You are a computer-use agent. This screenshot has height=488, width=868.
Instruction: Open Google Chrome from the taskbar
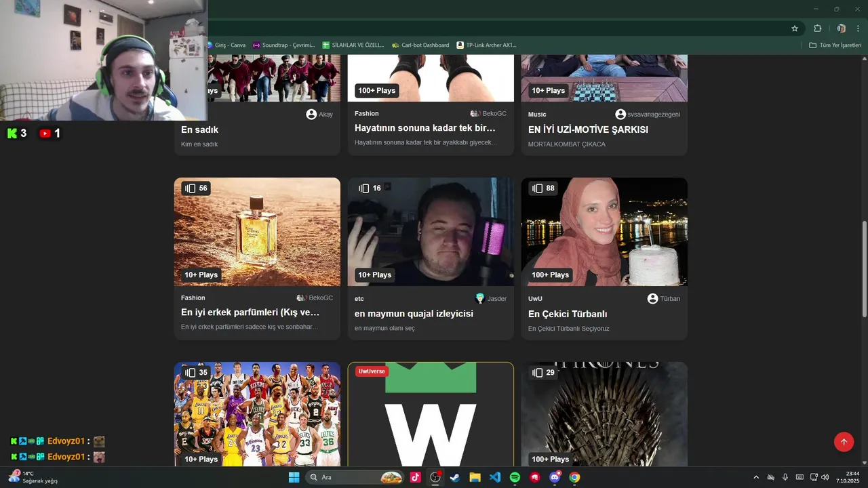pos(574,477)
